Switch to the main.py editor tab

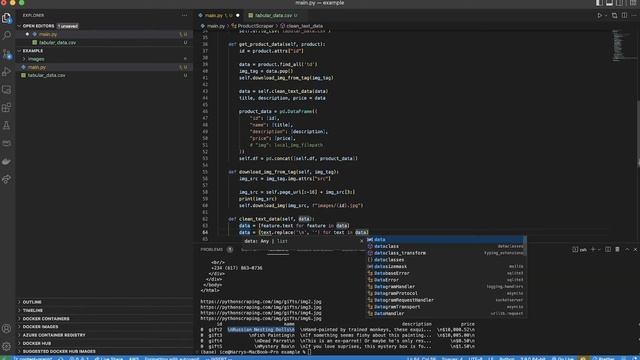point(219,16)
